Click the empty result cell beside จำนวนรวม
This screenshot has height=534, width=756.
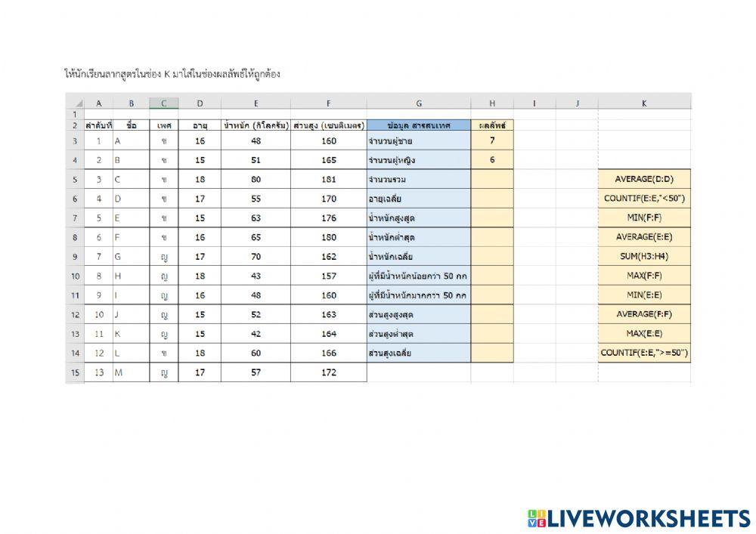coord(492,179)
